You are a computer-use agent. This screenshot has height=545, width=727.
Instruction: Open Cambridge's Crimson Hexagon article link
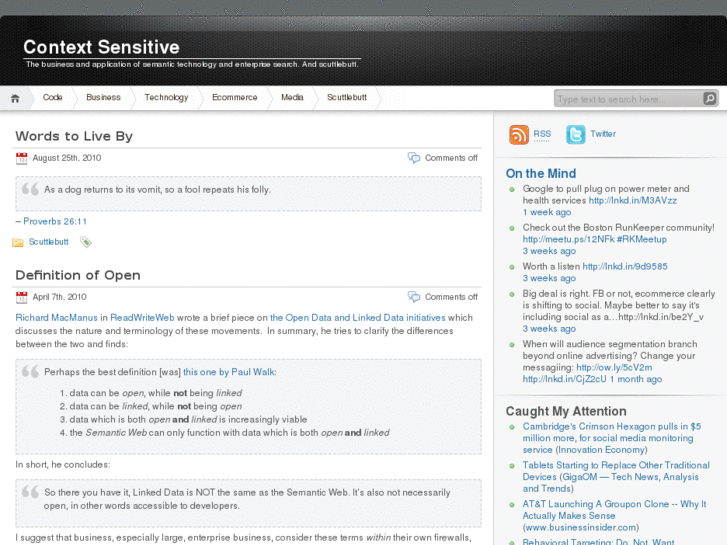click(x=612, y=438)
